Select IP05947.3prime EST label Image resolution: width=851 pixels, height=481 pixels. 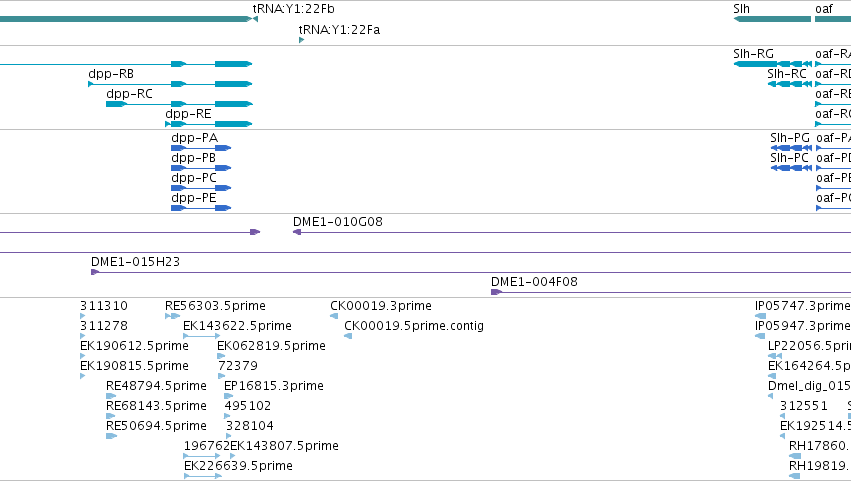[x=803, y=326]
